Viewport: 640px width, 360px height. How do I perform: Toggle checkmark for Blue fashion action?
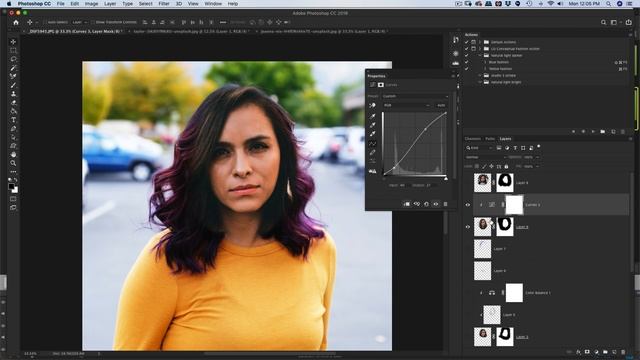[x=467, y=62]
